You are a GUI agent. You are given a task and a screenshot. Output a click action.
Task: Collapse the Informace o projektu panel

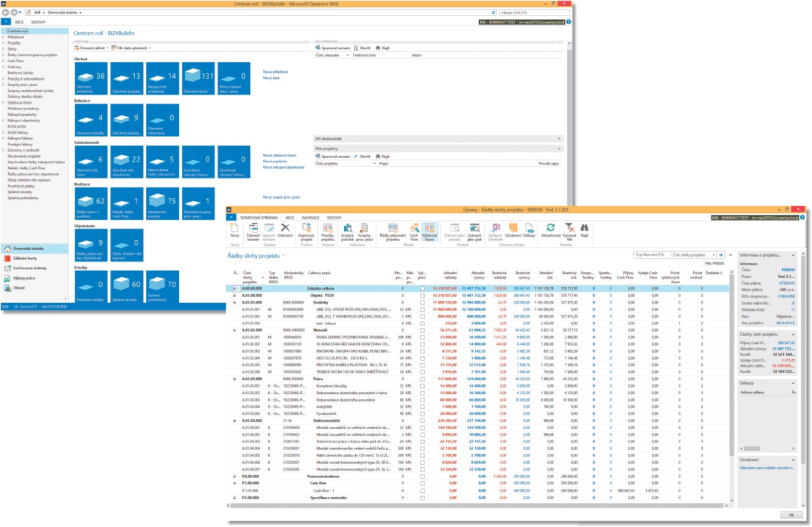(x=794, y=255)
